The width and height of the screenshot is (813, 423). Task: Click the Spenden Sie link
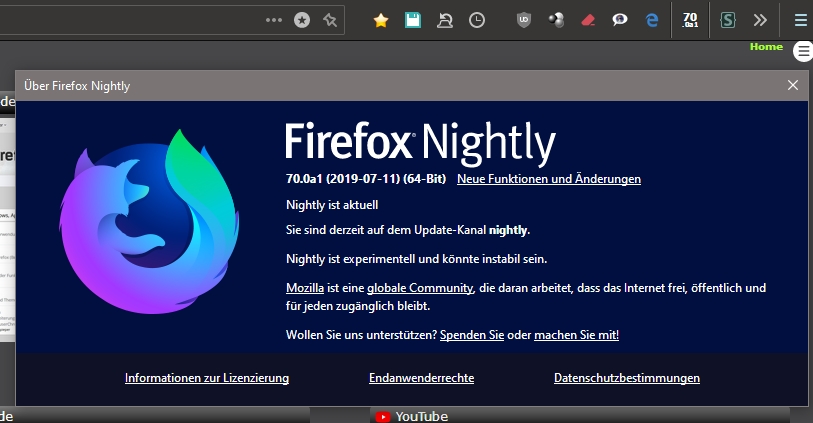(472, 335)
